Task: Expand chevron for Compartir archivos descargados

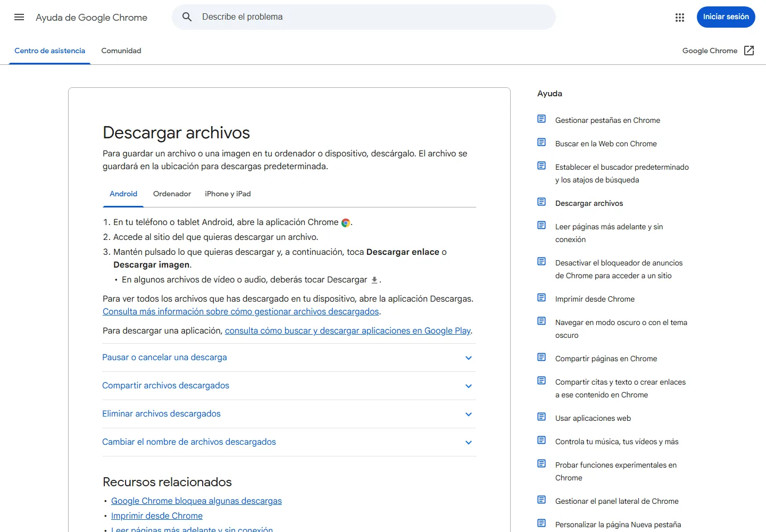Action: 469,386
